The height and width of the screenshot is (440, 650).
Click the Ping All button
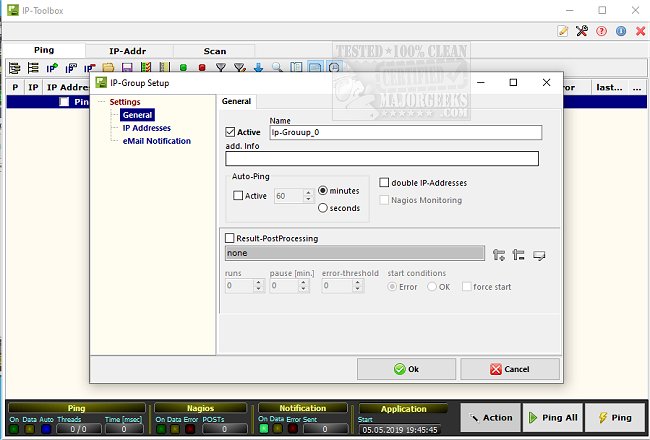(553, 418)
